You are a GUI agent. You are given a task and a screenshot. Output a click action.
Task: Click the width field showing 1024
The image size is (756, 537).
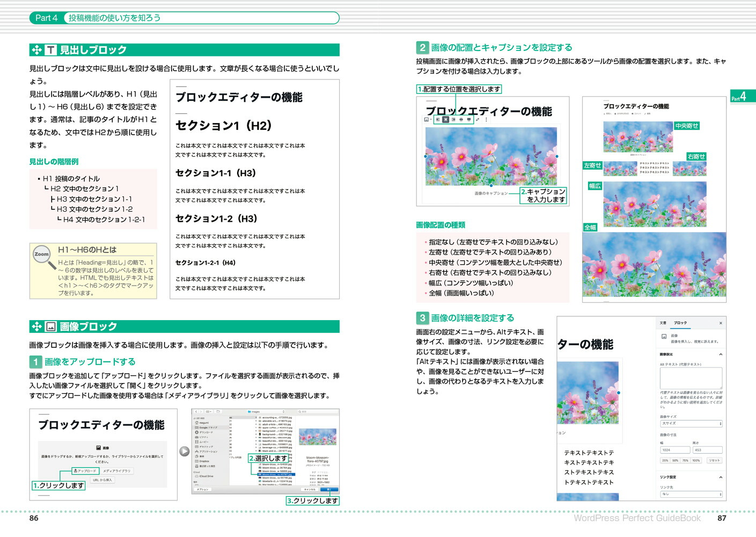(675, 450)
